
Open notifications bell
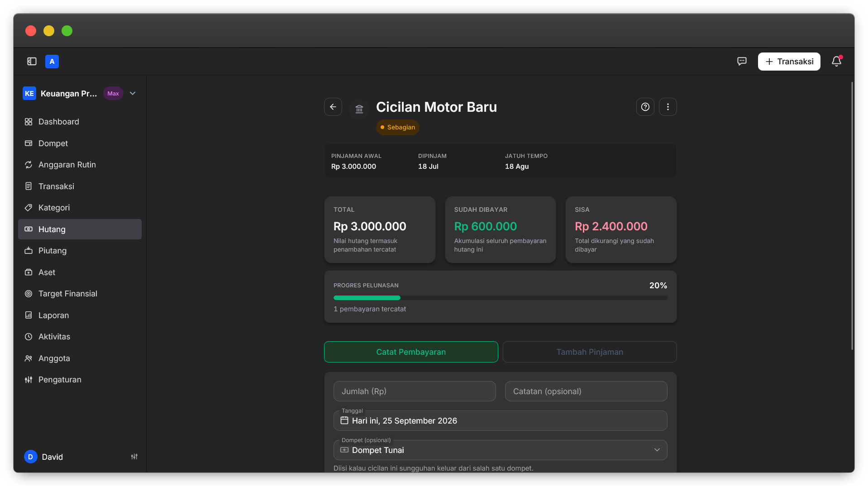(836, 62)
